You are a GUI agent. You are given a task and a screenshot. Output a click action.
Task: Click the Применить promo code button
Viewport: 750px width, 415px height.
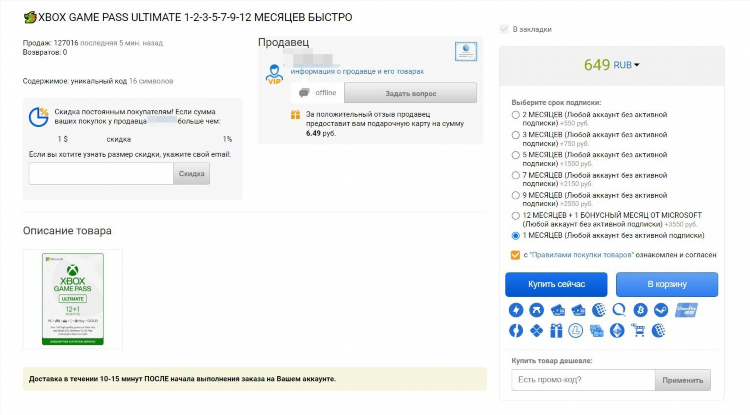(683, 380)
